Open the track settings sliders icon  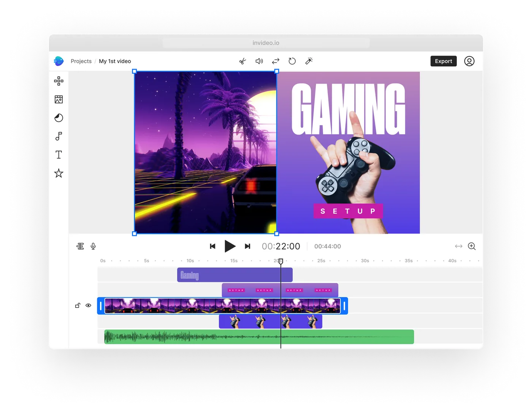click(80, 246)
